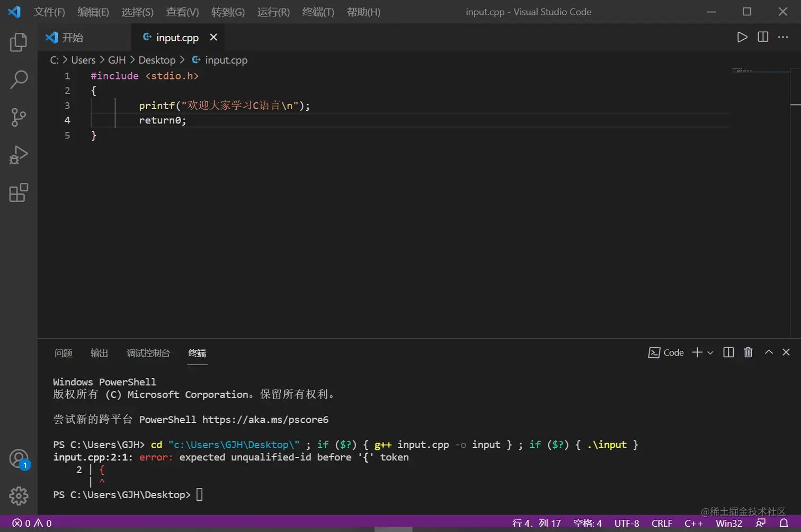Click the Users breadcrumb segment
801x532 pixels.
[x=83, y=60]
